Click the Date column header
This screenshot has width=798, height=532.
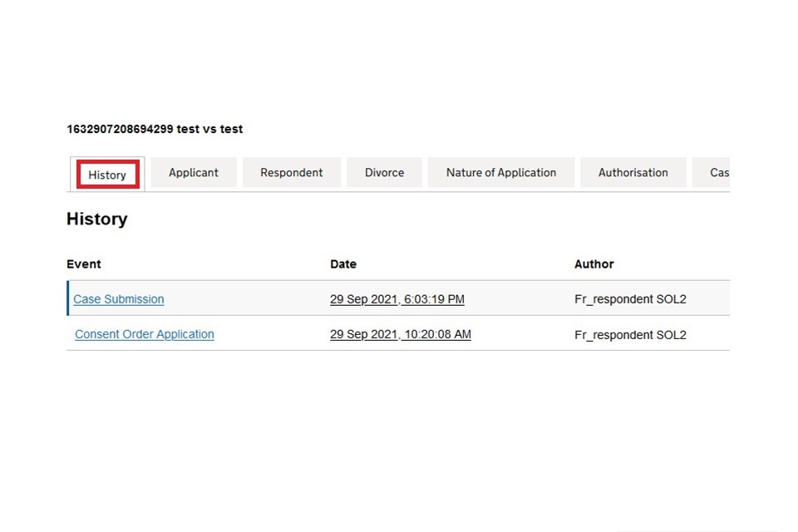342,264
